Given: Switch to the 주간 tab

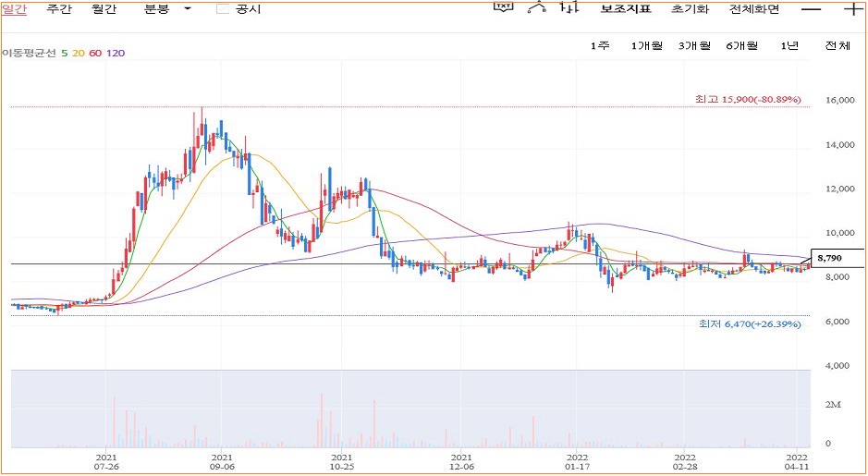Looking at the screenshot, I should (x=59, y=9).
